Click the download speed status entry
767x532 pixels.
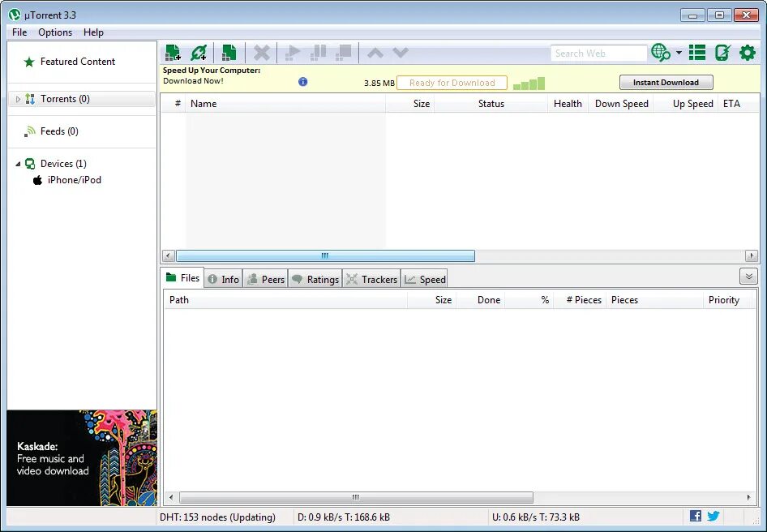(344, 517)
